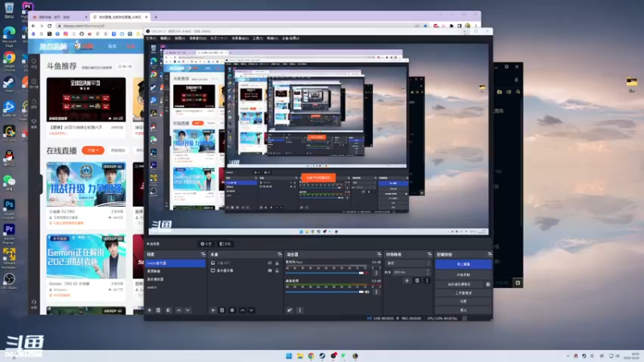Click Start Virtual Camera button
Screen dimensions: 644x362
click(x=460, y=284)
